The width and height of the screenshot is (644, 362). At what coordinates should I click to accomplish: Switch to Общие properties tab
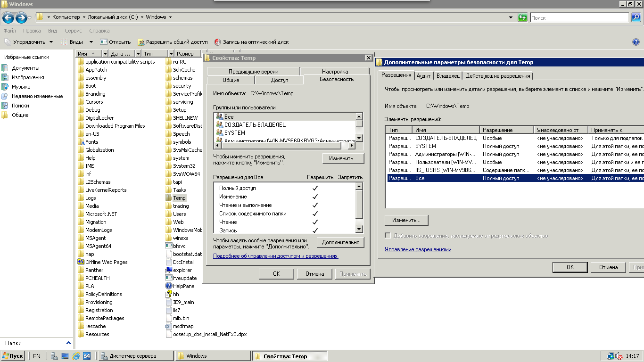tap(231, 80)
